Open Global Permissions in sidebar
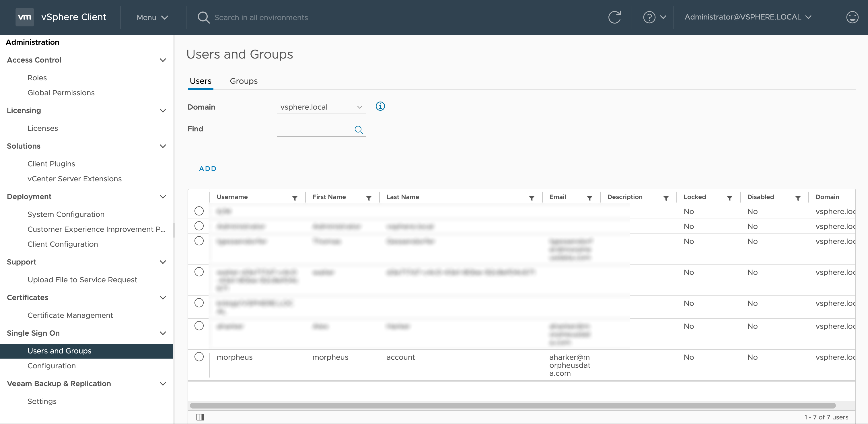Viewport: 868px width, 424px height. [x=61, y=93]
